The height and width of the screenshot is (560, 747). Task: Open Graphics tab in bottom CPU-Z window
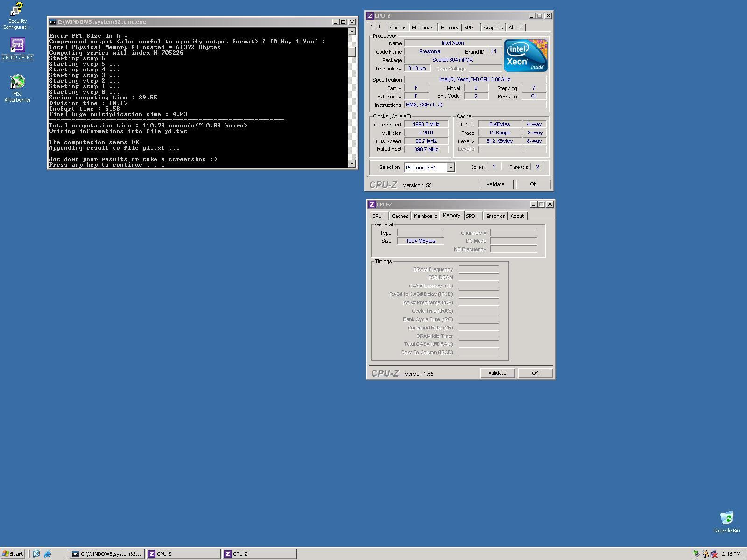tap(495, 216)
